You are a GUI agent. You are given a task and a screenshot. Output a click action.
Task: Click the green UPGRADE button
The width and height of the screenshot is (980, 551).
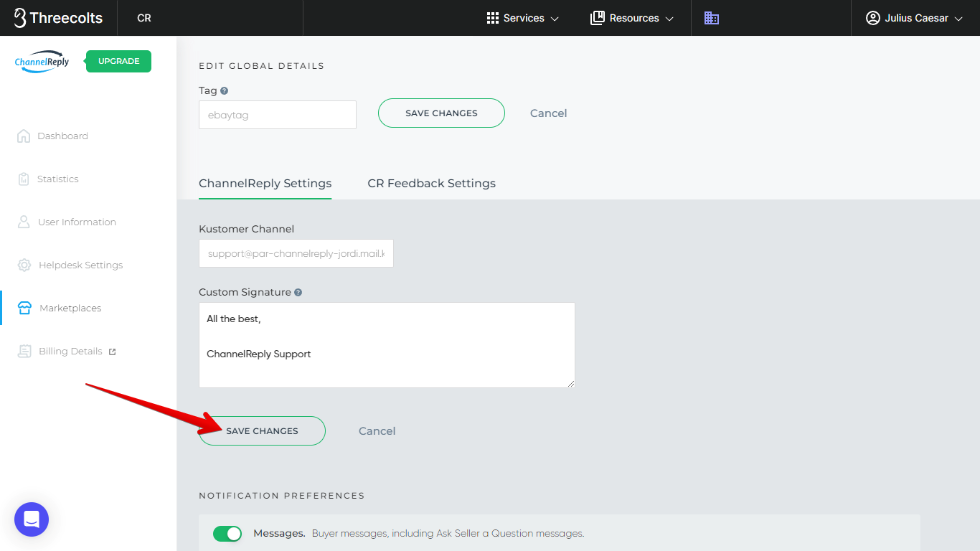(x=118, y=62)
